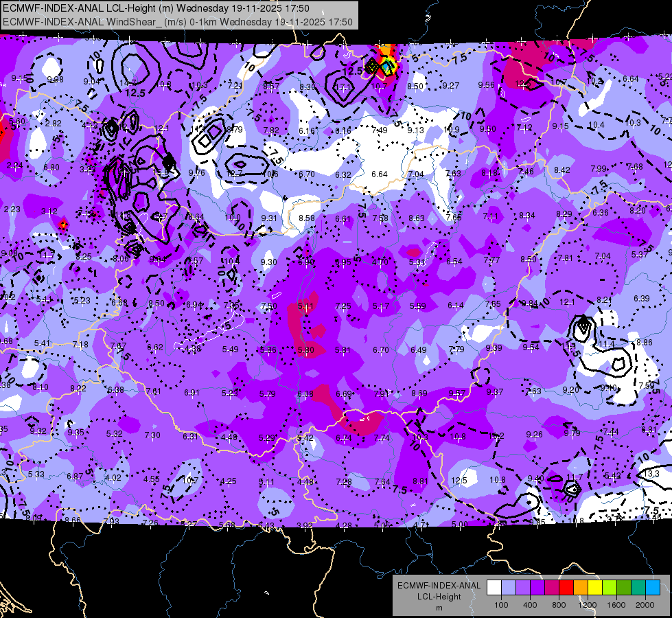Image resolution: width=672 pixels, height=618 pixels.
Task: Click the light purple swatch in the legend
Action: pos(523,588)
